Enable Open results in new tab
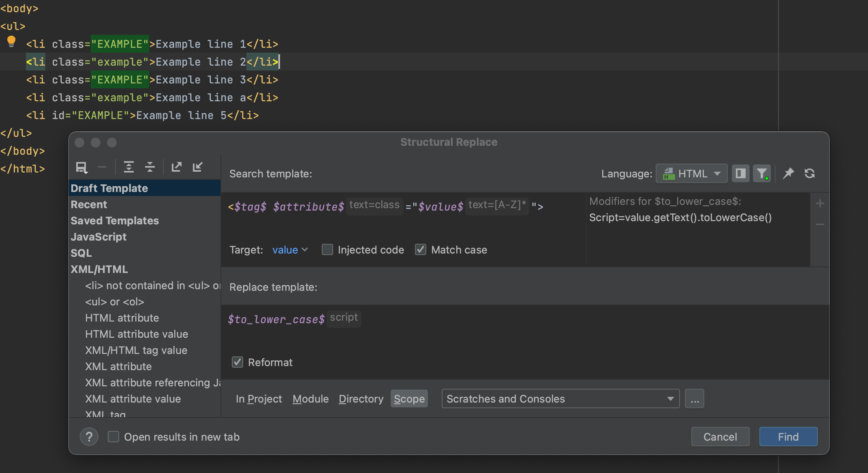The image size is (868, 473). (113, 437)
